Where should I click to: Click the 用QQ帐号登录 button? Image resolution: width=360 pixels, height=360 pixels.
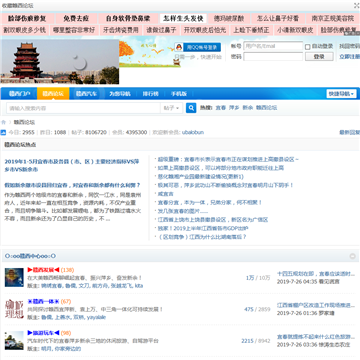pyautogui.click(x=198, y=47)
